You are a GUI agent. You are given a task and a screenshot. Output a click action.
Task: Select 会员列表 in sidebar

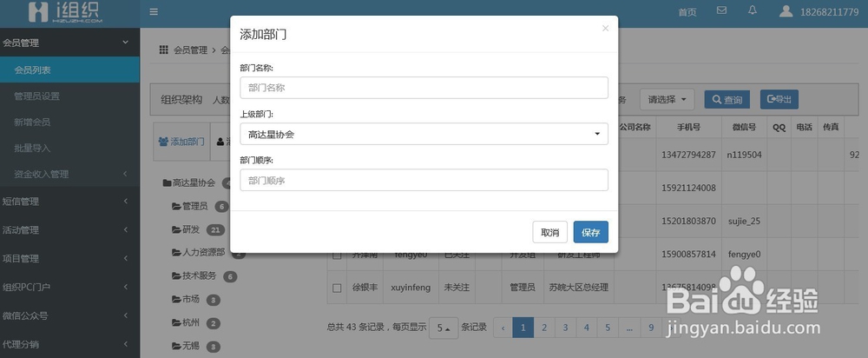click(69, 70)
